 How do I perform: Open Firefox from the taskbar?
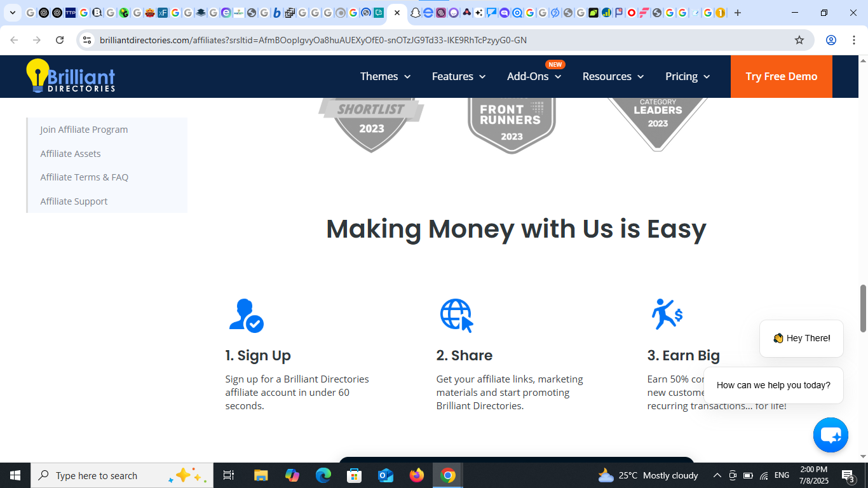pos(417,475)
